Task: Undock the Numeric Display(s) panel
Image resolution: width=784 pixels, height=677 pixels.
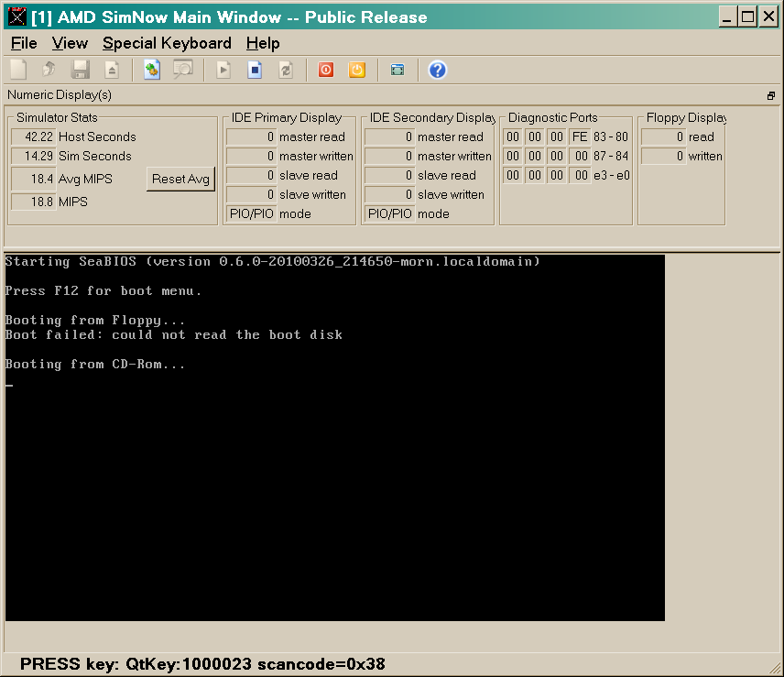Action: tap(771, 95)
